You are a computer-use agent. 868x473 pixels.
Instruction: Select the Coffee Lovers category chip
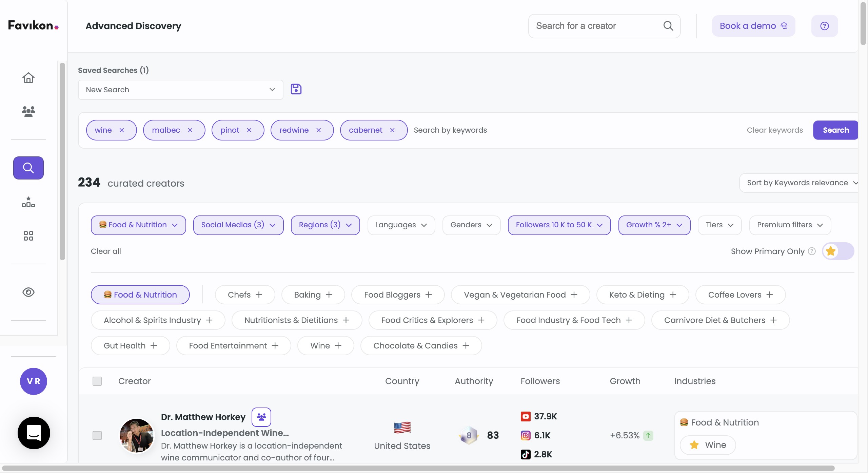(x=739, y=295)
